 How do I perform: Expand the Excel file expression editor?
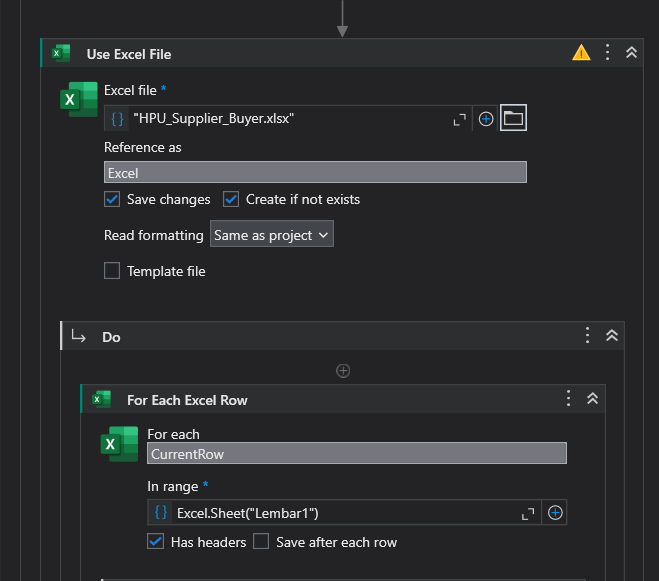pyautogui.click(x=459, y=119)
